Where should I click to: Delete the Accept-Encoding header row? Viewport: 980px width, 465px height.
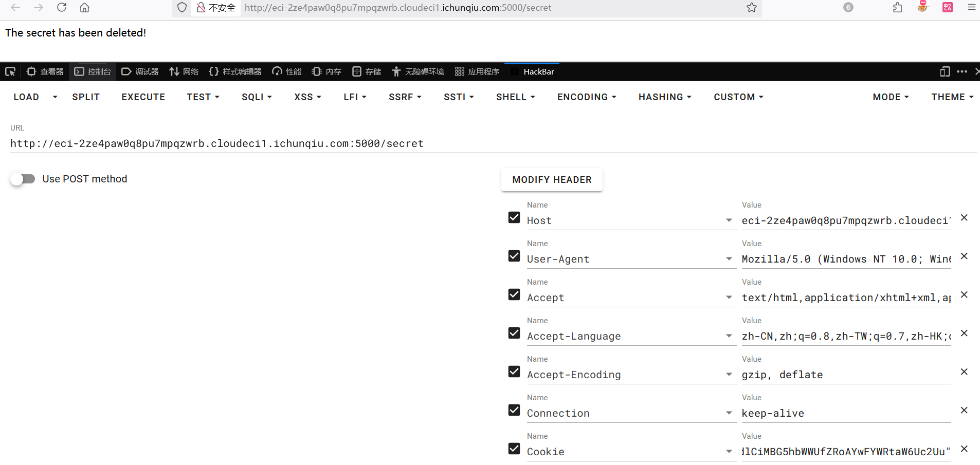pyautogui.click(x=964, y=371)
